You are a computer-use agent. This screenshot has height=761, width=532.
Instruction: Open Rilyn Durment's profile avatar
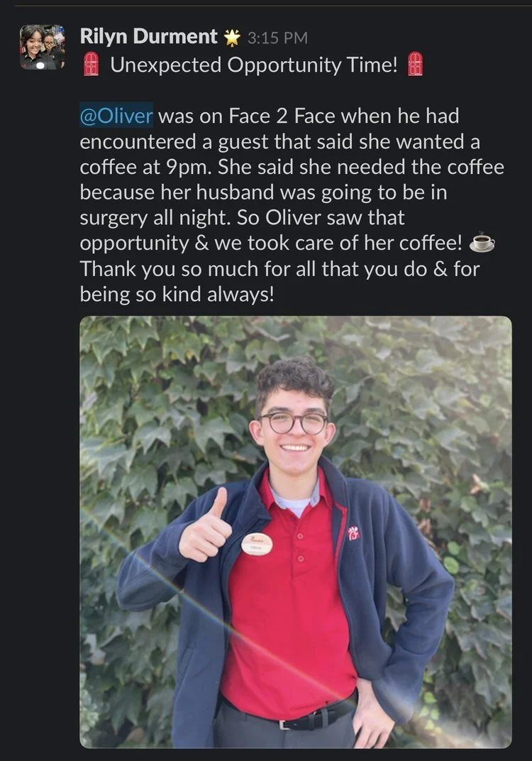click(42, 47)
